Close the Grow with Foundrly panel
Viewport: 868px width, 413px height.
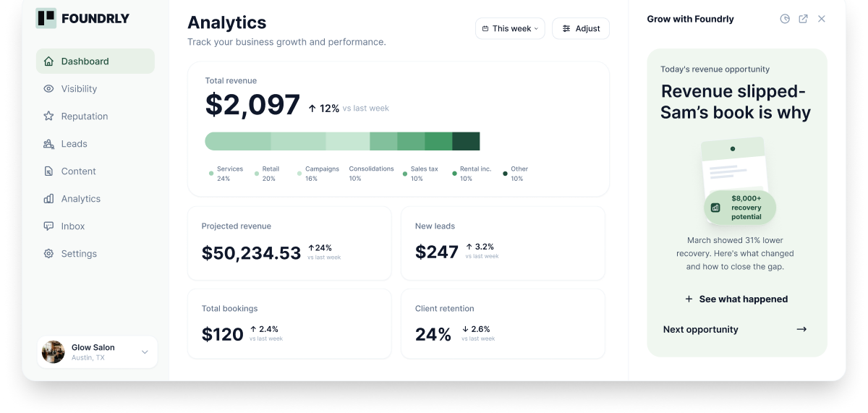[x=822, y=19]
